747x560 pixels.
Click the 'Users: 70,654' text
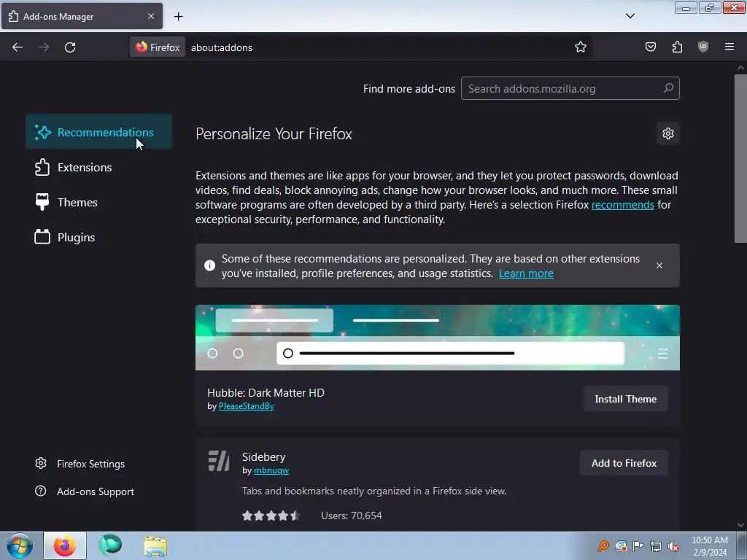click(x=352, y=516)
